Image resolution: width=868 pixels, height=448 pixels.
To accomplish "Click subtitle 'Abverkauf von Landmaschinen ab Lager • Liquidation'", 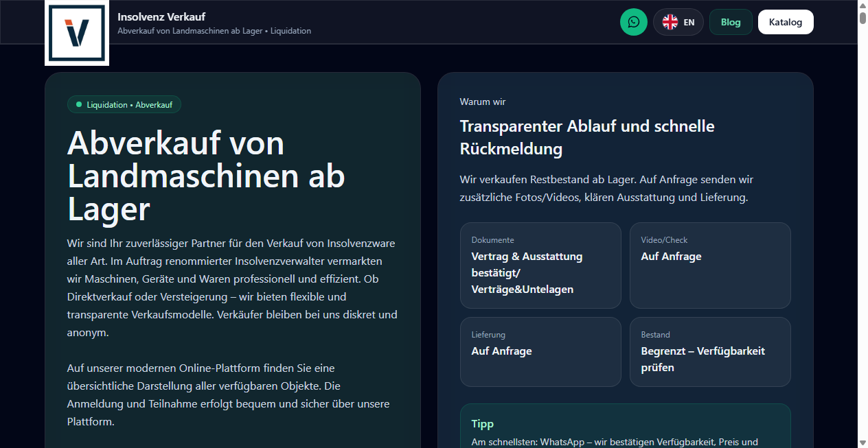I will (x=214, y=31).
